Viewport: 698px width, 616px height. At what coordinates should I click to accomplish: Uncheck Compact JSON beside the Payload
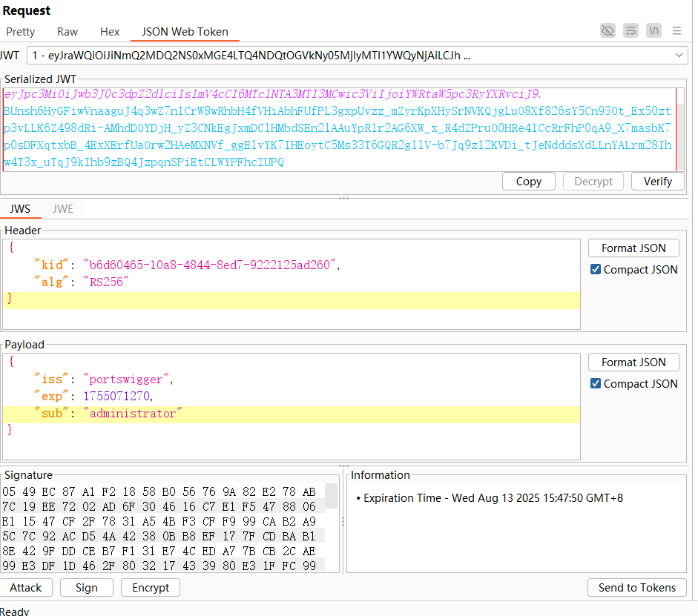[596, 383]
